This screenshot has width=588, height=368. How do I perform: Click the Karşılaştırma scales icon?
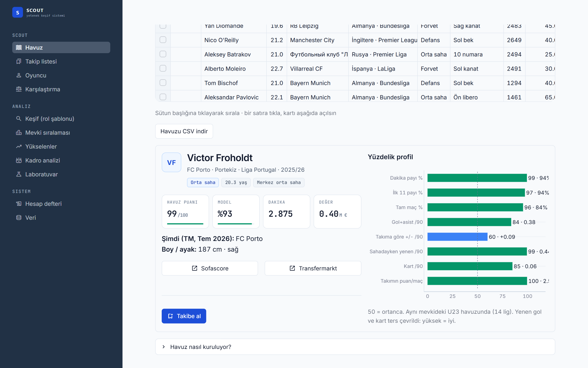coord(19,89)
